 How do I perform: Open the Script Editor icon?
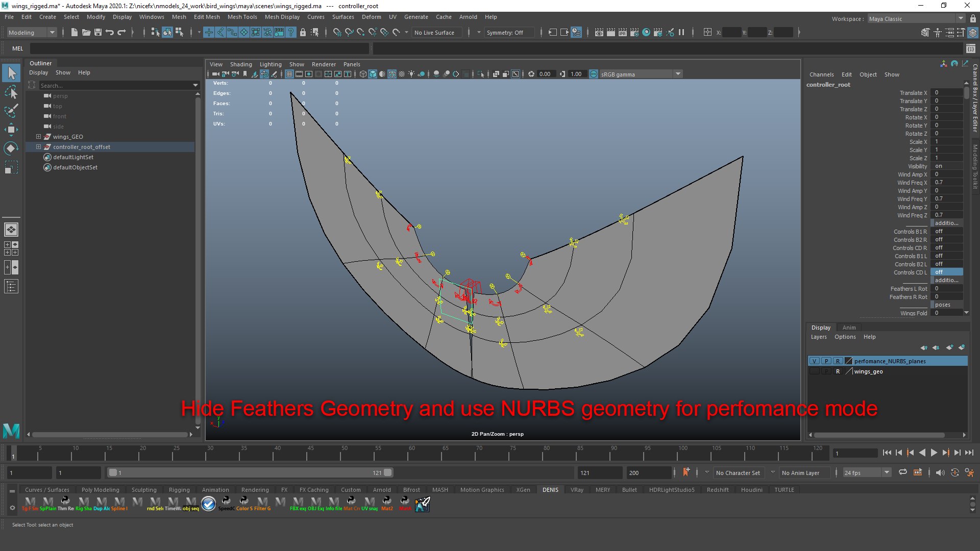970,48
